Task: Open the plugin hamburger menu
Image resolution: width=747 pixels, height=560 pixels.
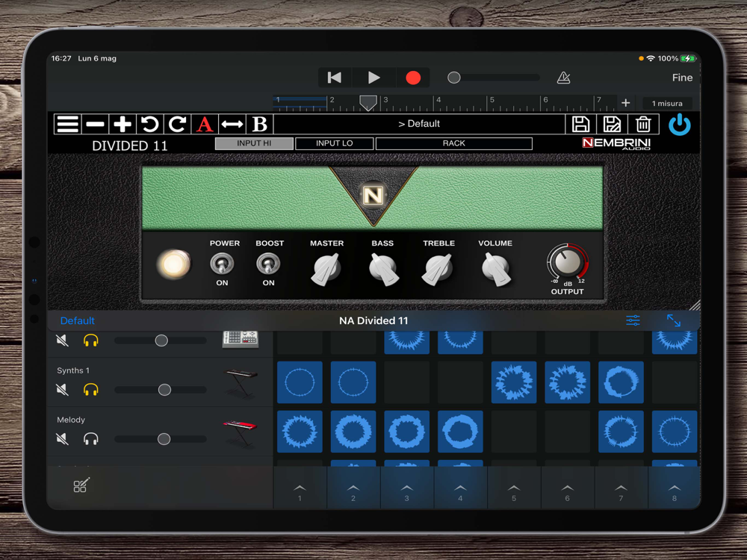Action: (68, 124)
